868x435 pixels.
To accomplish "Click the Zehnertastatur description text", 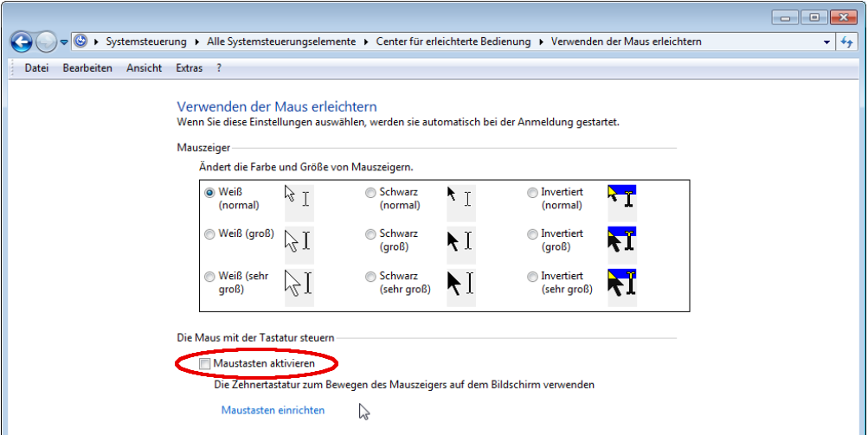I will (404, 384).
